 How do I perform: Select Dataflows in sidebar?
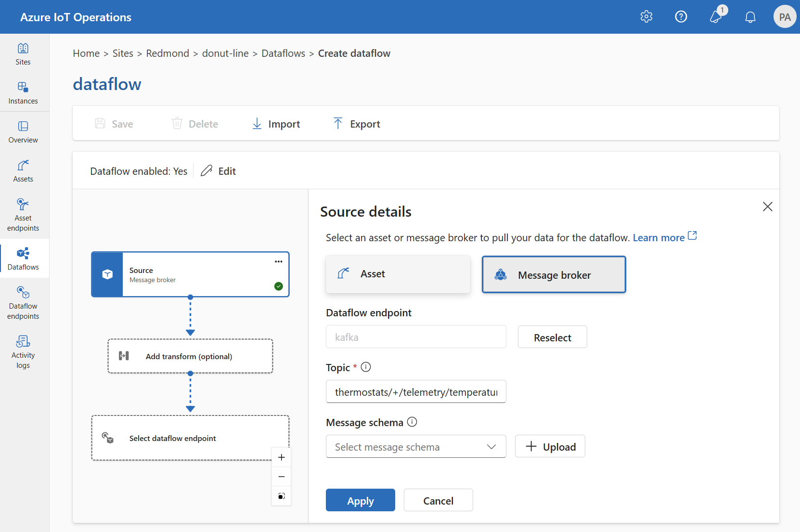click(x=23, y=259)
